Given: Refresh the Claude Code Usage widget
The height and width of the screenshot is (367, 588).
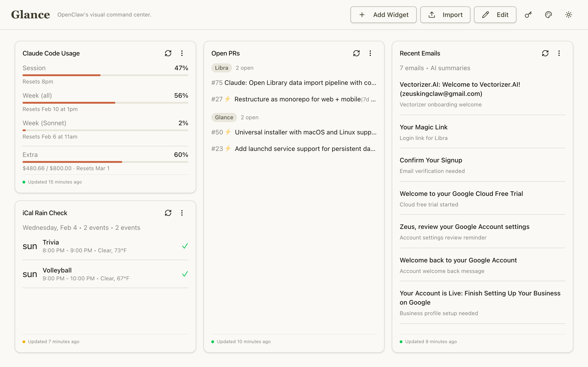Looking at the screenshot, I should pyautogui.click(x=168, y=53).
